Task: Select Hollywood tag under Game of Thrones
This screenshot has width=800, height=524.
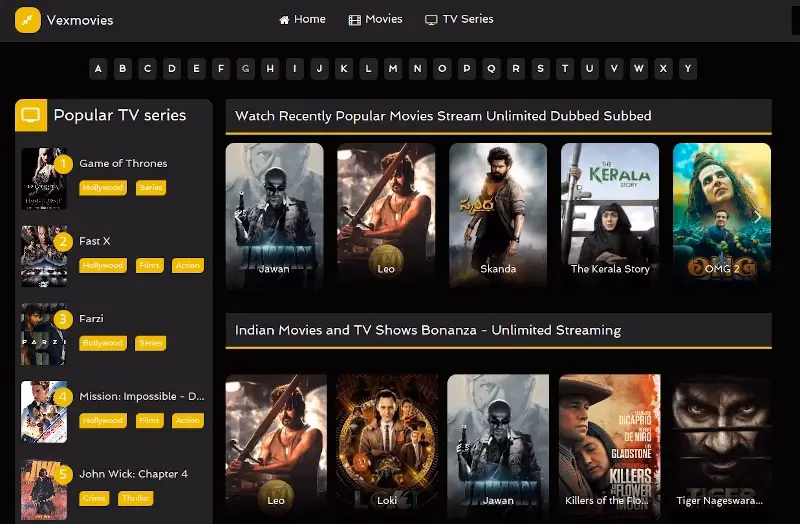Action: (x=103, y=188)
